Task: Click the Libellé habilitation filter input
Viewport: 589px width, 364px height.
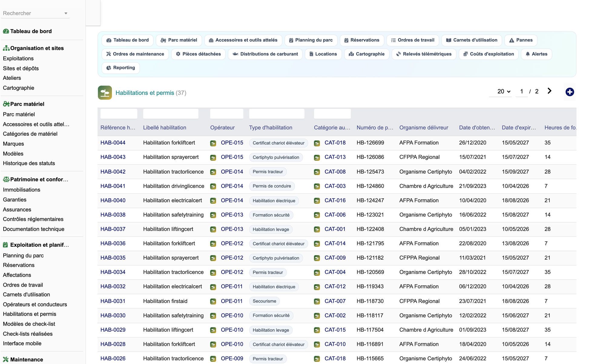Action: coord(171,114)
